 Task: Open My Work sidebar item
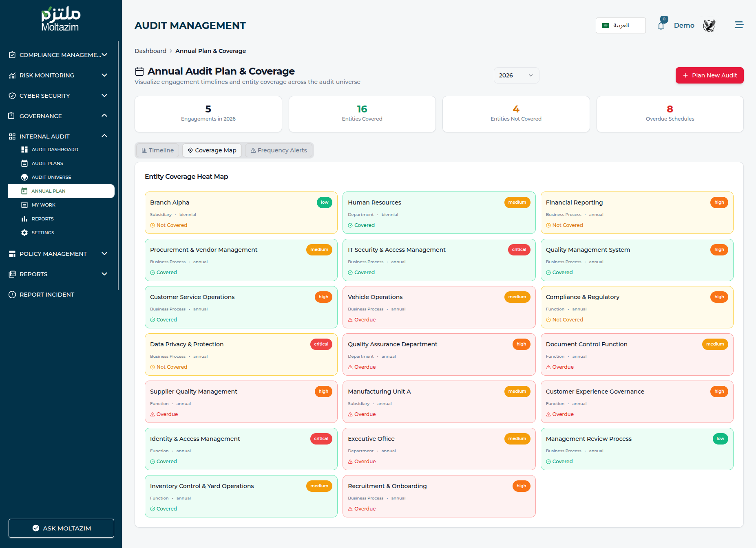pyautogui.click(x=43, y=205)
